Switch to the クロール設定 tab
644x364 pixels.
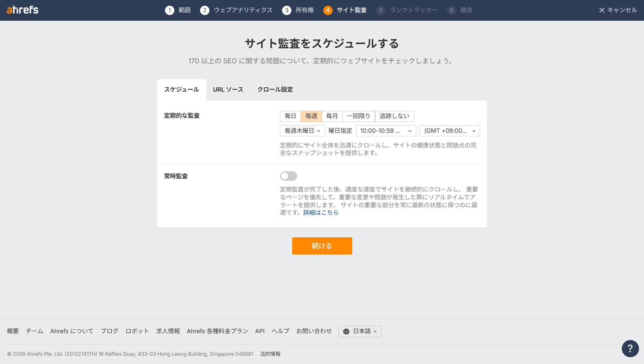275,89
